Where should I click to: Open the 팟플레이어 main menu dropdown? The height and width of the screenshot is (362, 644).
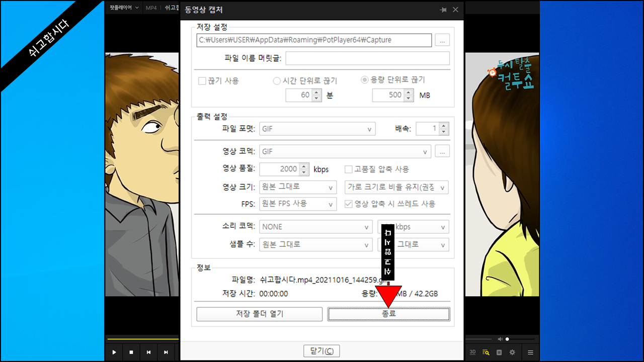pos(124,8)
